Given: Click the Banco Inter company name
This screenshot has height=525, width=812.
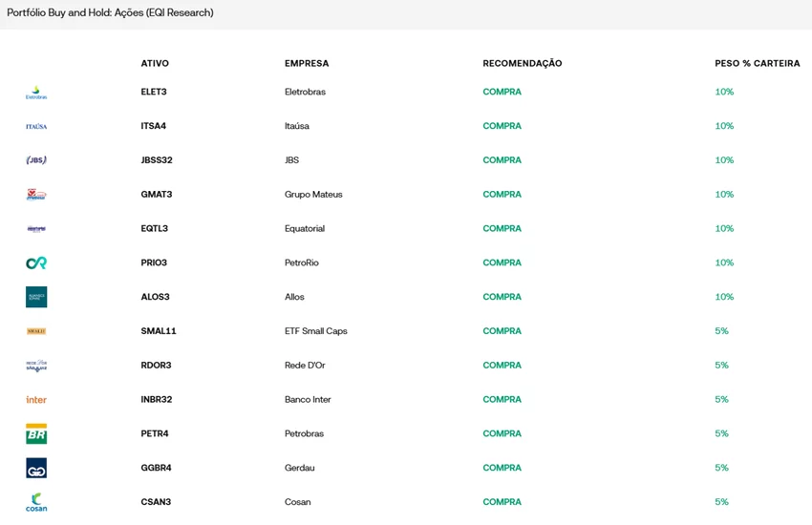Looking at the screenshot, I should tap(308, 399).
